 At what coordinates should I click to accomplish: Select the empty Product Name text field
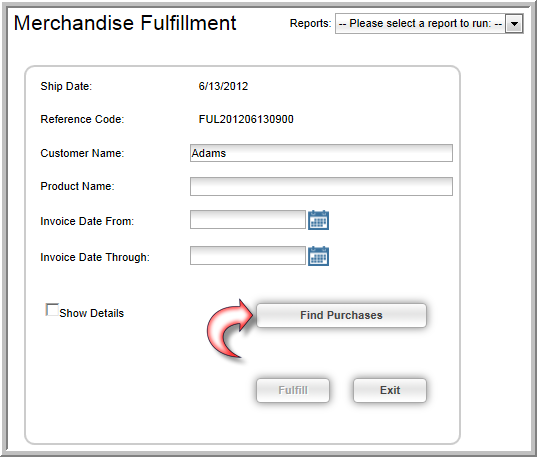pos(321,186)
